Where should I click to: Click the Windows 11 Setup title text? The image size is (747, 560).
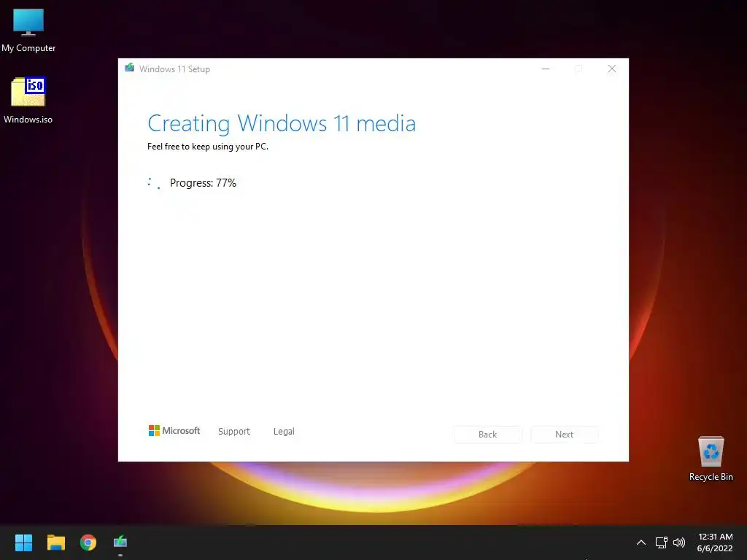174,69
